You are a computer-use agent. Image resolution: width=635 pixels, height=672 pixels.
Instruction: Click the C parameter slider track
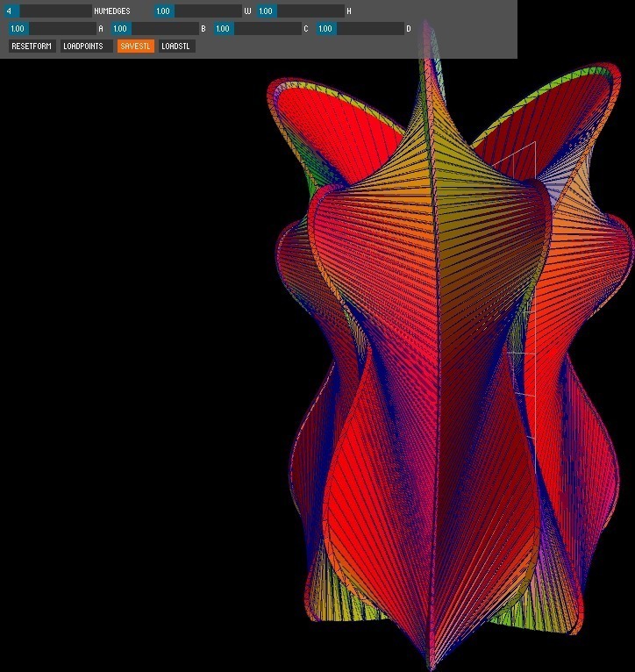tap(258, 29)
